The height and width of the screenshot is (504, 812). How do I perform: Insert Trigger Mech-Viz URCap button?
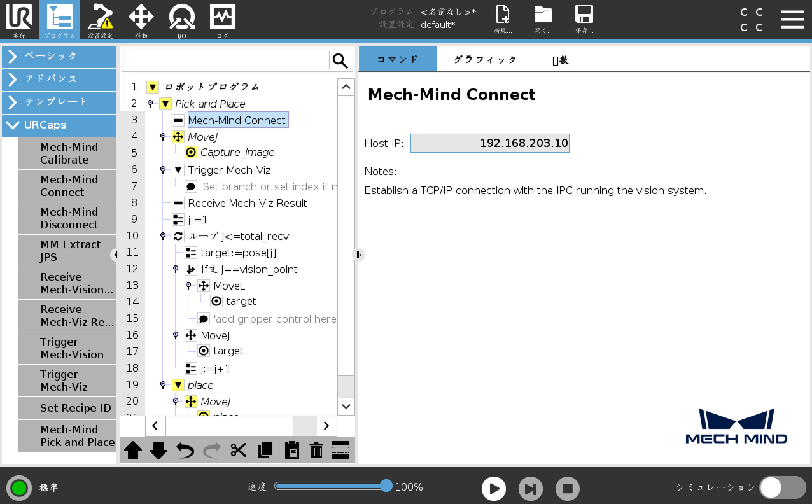[x=67, y=381]
